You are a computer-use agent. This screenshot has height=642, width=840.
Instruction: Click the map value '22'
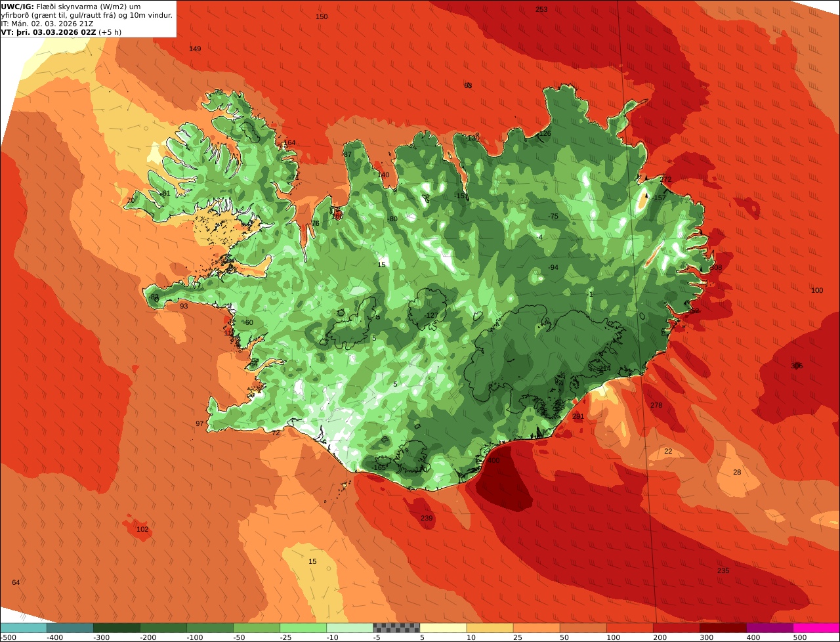point(668,452)
